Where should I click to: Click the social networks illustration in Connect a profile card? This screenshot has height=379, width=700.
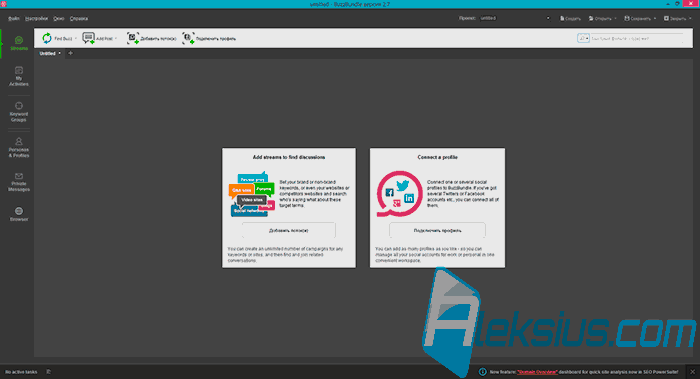(400, 194)
